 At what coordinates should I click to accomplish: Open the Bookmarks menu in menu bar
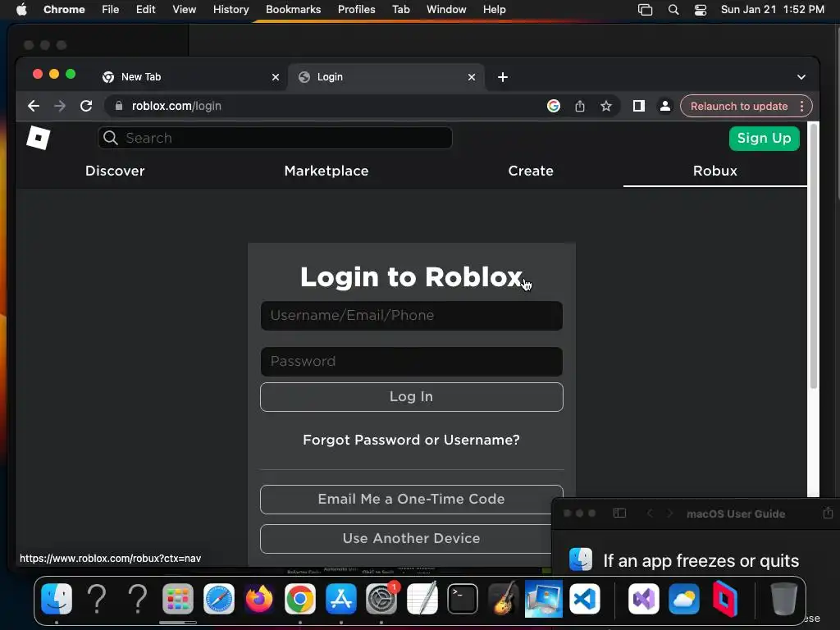tap(293, 10)
